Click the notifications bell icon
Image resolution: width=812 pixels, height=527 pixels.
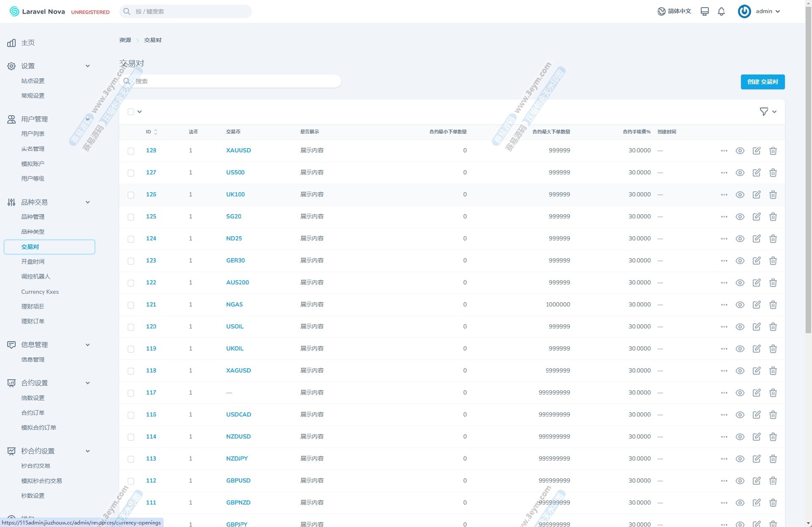pos(721,11)
